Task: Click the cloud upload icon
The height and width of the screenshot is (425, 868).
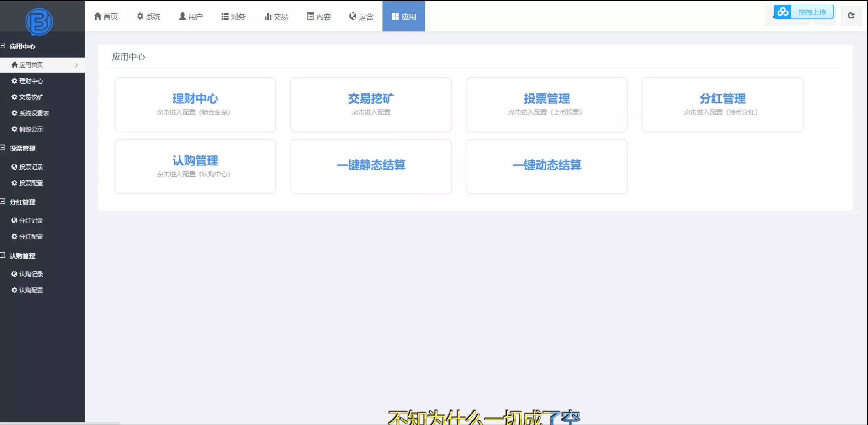Action: (783, 12)
